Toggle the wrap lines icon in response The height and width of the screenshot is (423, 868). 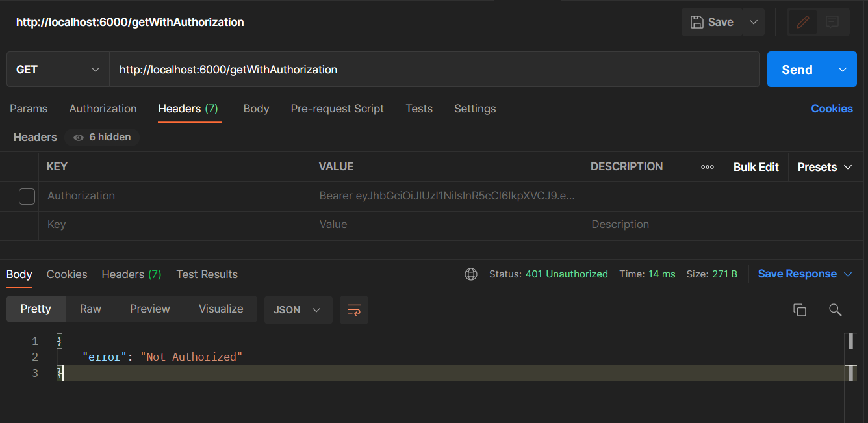(354, 310)
